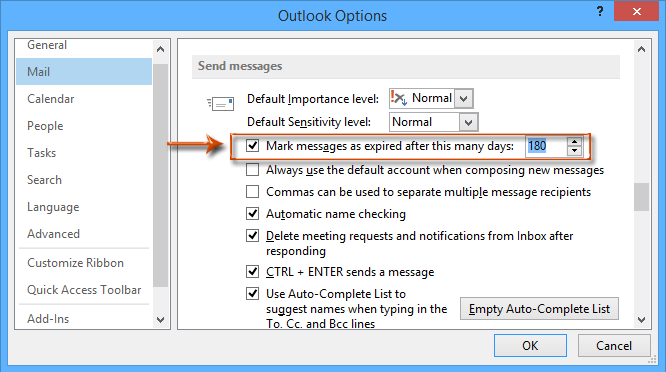Viewport: 666px width, 372px height.
Task: Click options pane scroll down arrow
Action: 641,320
